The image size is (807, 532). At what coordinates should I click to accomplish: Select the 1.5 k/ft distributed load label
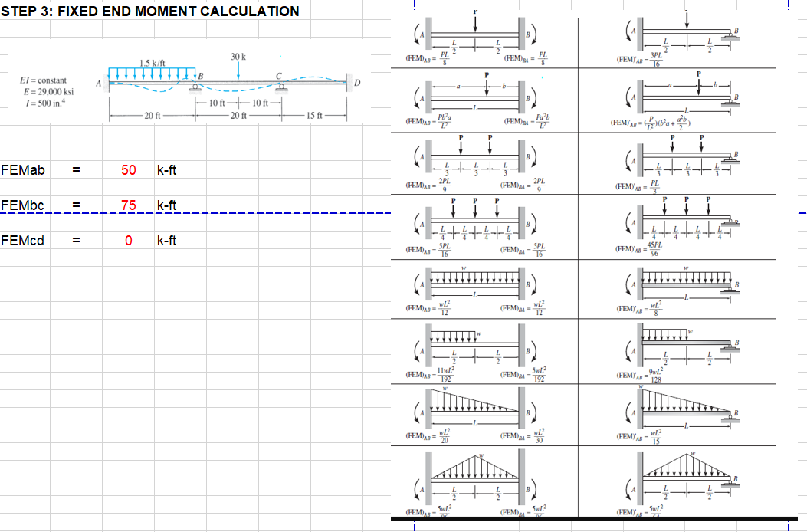(153, 64)
